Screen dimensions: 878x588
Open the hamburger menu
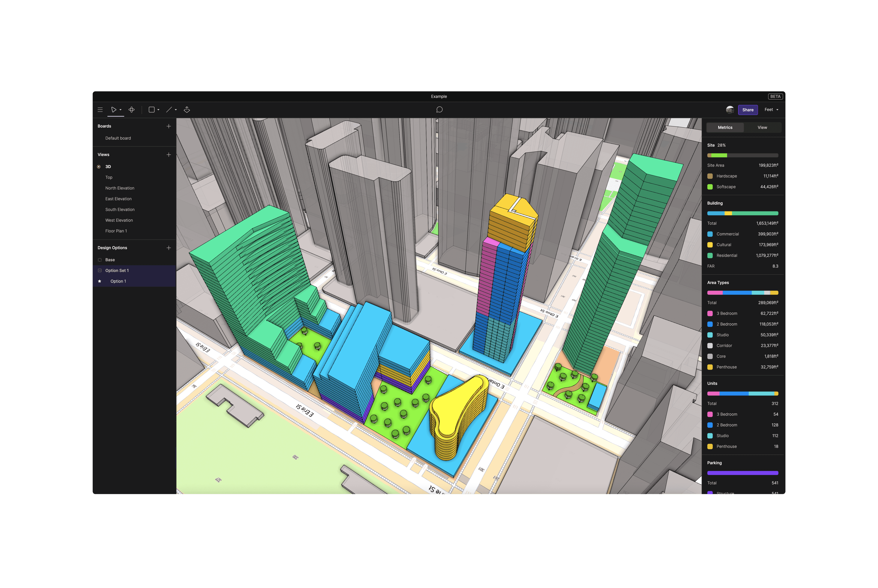click(100, 109)
